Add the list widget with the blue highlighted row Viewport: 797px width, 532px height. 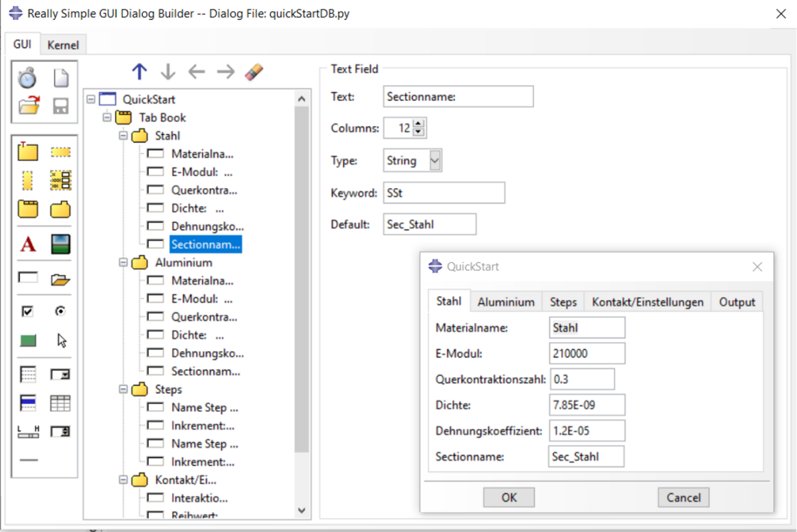tap(28, 403)
